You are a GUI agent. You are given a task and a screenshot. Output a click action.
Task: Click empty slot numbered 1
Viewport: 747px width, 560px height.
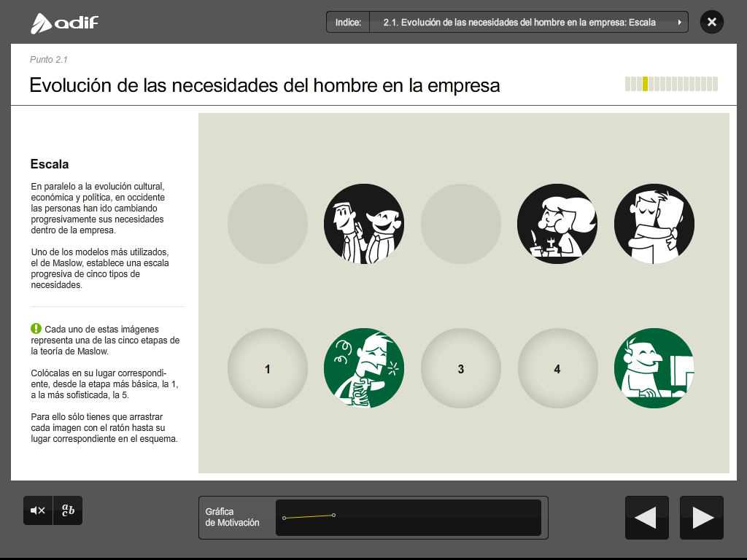[x=268, y=369]
